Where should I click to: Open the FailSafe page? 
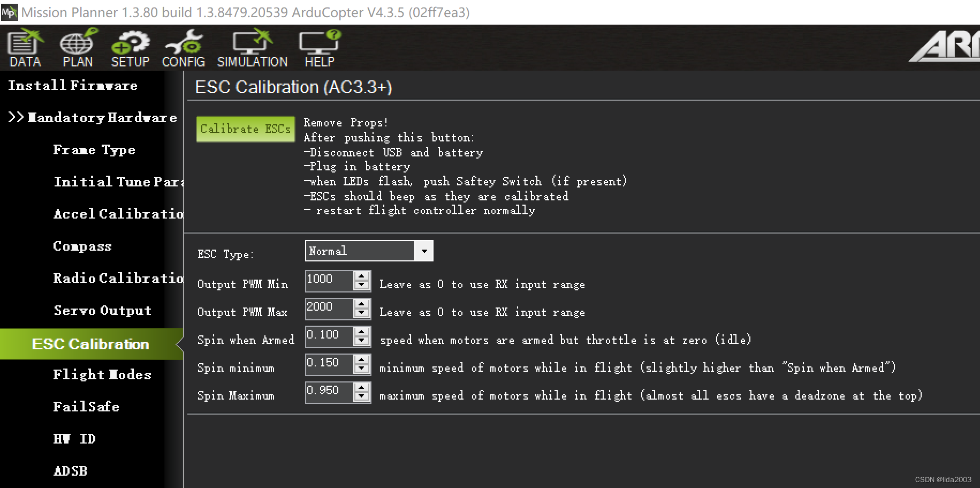click(x=86, y=407)
